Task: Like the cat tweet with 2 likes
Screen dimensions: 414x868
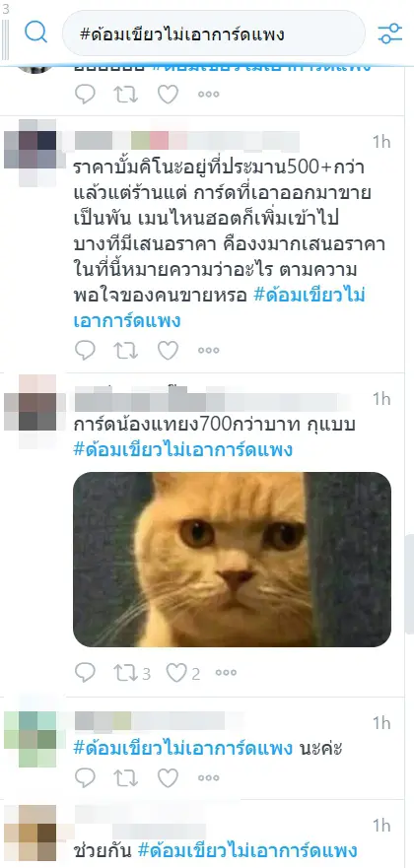Action: pos(183,673)
